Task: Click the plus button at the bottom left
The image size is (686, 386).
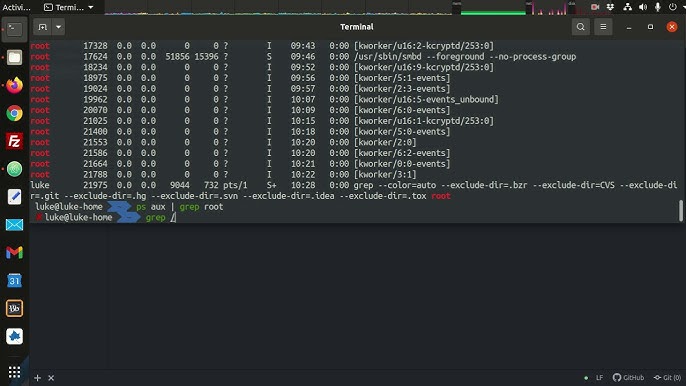Action: point(37,378)
